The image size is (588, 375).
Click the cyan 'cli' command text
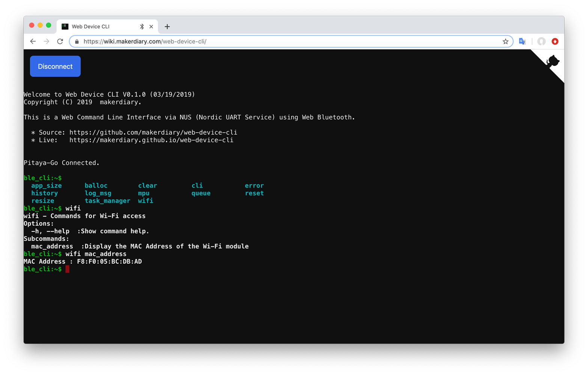pos(197,186)
